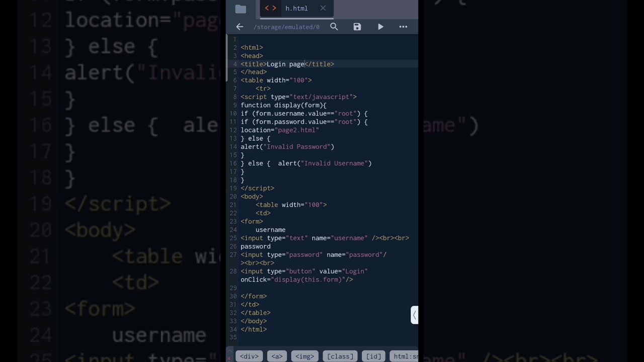Click the function display(form) line
Screen dimensions: 644x362
tap(283, 105)
